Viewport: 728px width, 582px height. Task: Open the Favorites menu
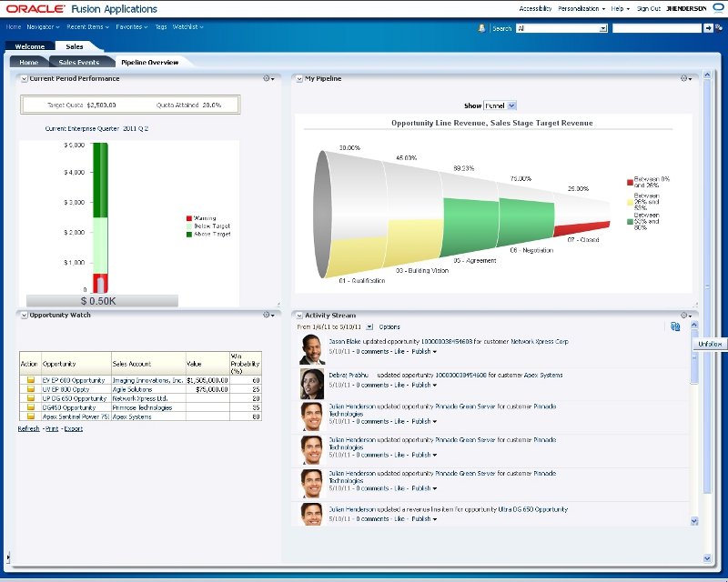point(132,27)
